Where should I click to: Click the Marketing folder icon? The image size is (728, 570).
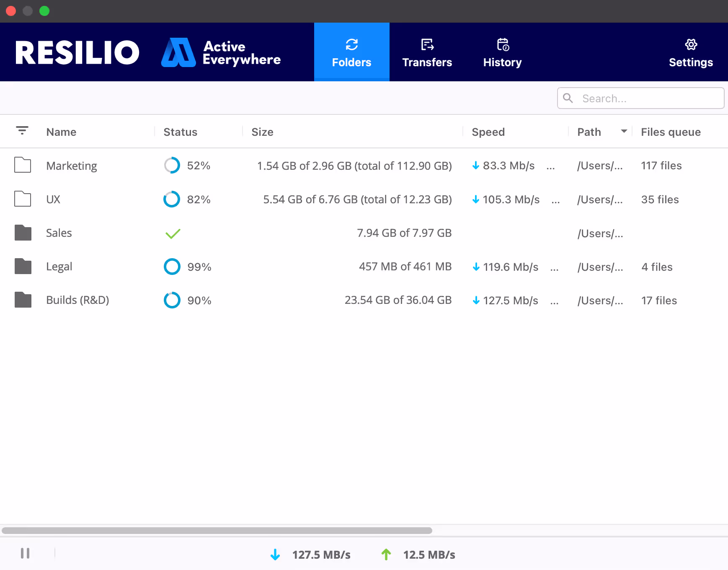[22, 165]
